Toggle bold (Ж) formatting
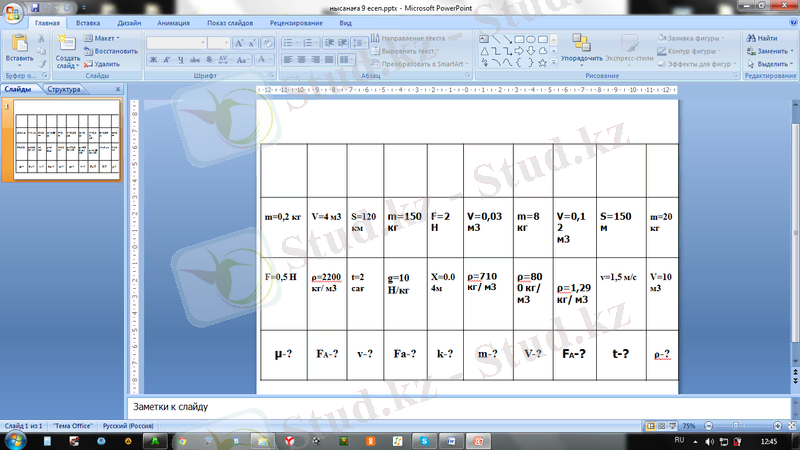The image size is (800, 450). tap(153, 61)
